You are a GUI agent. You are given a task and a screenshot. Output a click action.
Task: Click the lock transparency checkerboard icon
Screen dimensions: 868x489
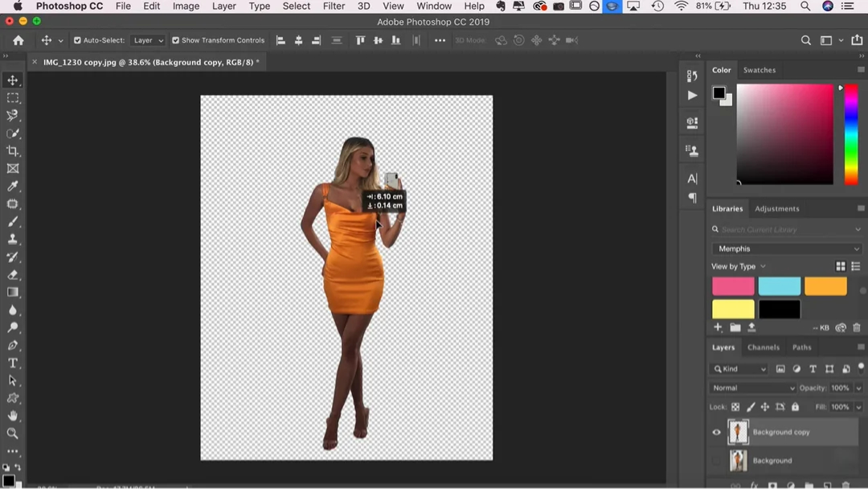tap(735, 407)
